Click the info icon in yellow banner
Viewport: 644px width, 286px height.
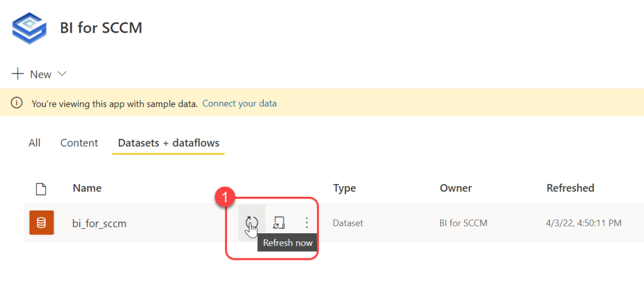click(x=18, y=103)
